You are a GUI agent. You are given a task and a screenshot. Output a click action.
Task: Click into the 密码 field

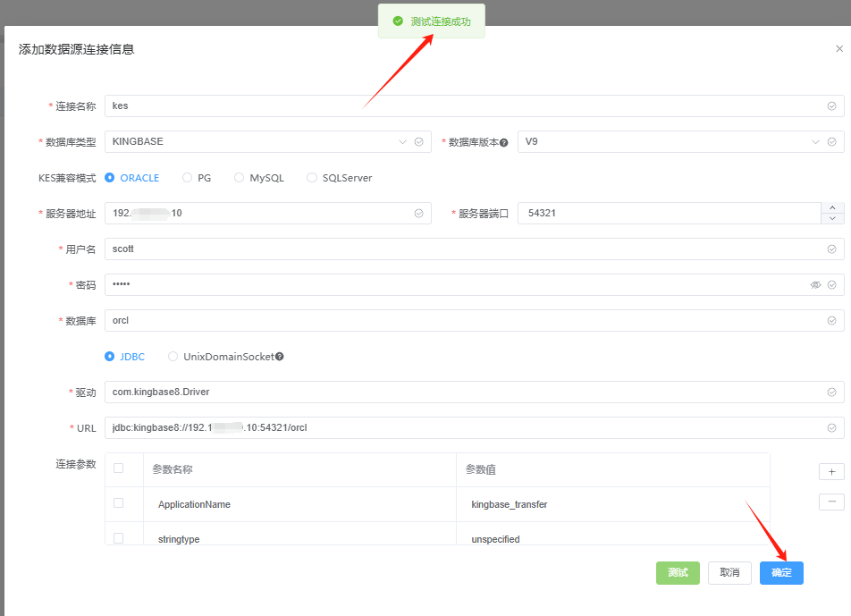(x=475, y=285)
